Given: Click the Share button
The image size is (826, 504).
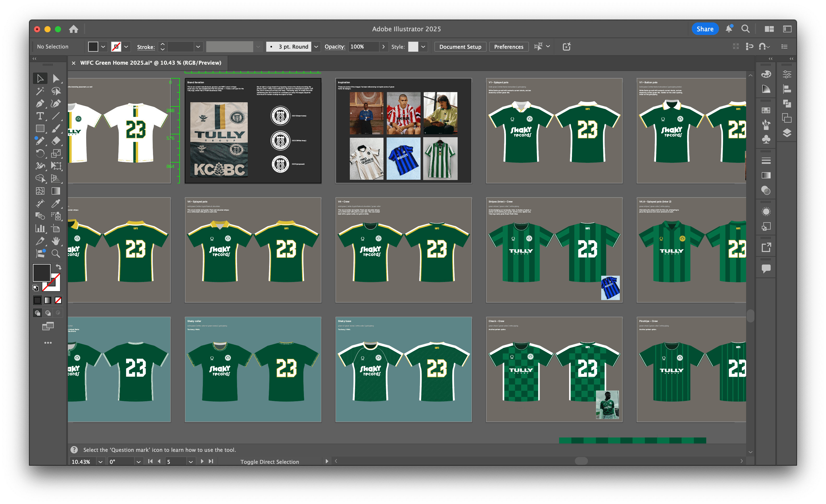Looking at the screenshot, I should tap(705, 29).
